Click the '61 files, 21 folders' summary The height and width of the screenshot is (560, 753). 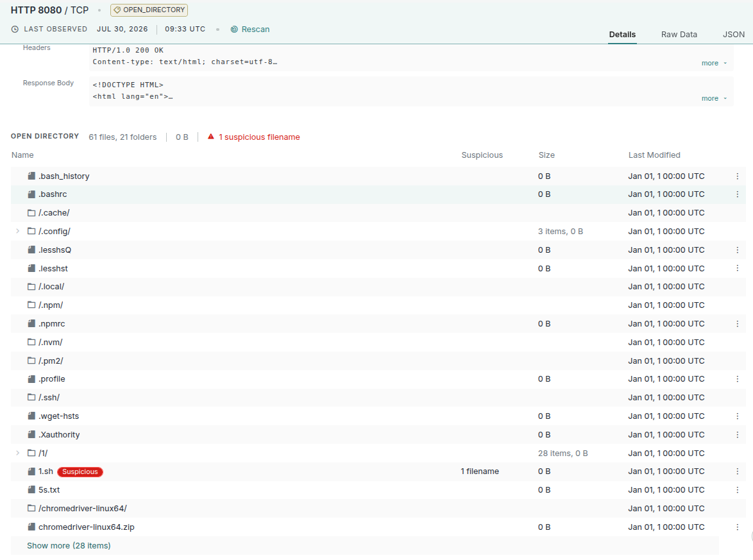click(123, 137)
